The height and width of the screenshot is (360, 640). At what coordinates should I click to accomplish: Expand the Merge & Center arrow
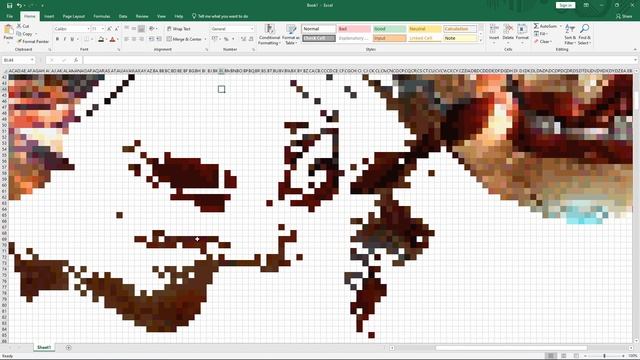pos(205,39)
